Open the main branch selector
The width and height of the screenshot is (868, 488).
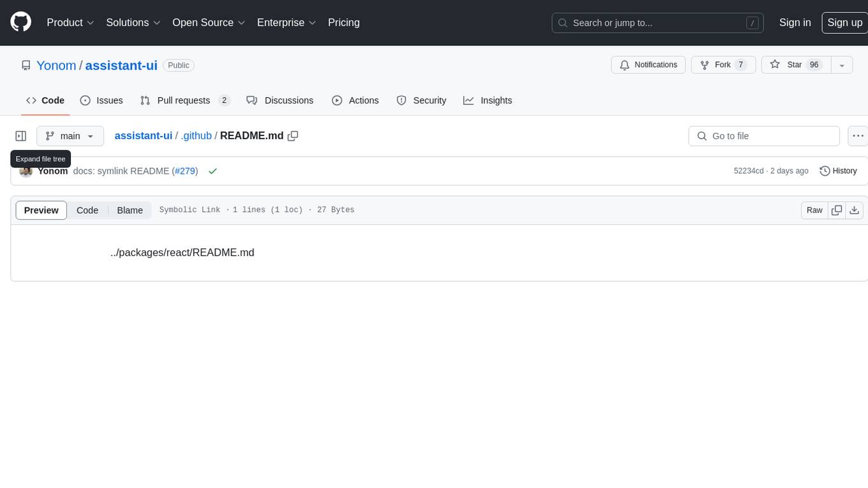coord(70,136)
